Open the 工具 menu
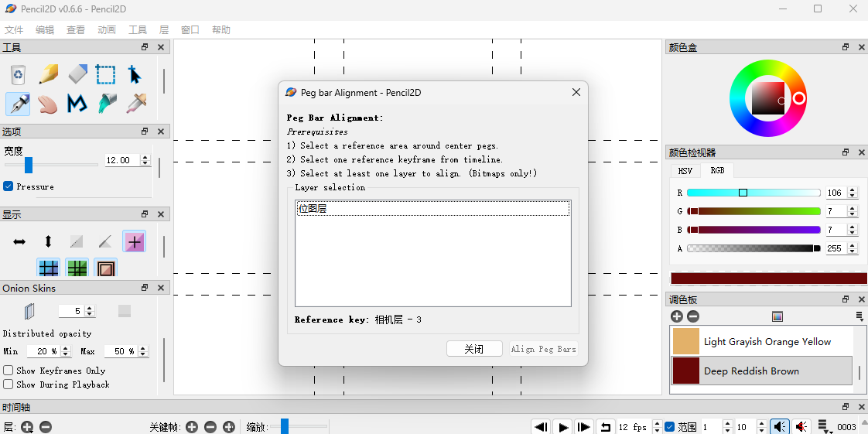The image size is (868, 434). click(x=138, y=30)
